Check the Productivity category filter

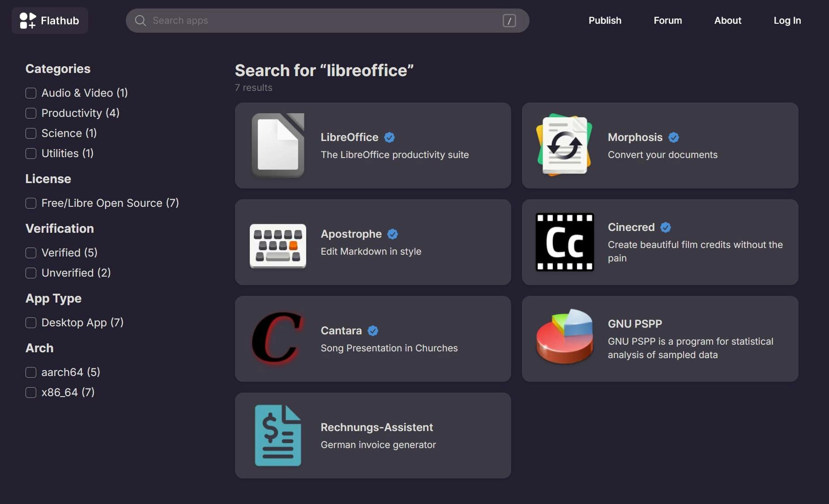tap(31, 113)
